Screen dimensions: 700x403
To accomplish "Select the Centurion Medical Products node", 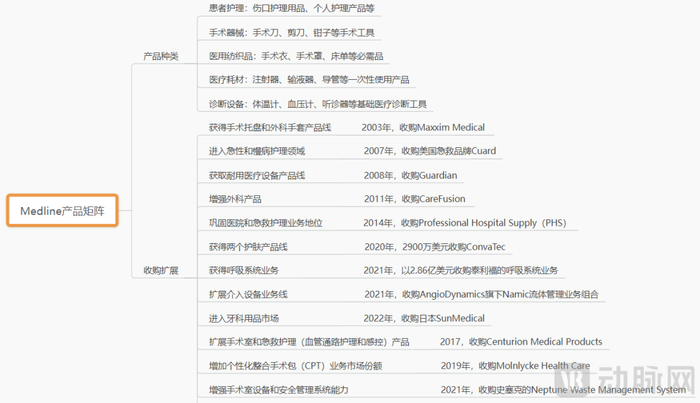I will click(x=521, y=342).
